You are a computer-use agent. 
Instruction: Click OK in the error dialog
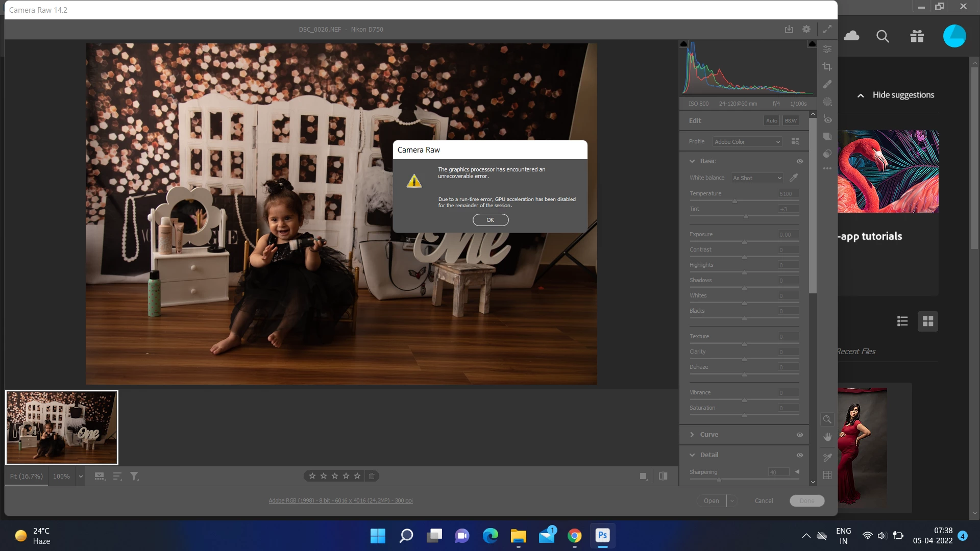click(x=490, y=220)
